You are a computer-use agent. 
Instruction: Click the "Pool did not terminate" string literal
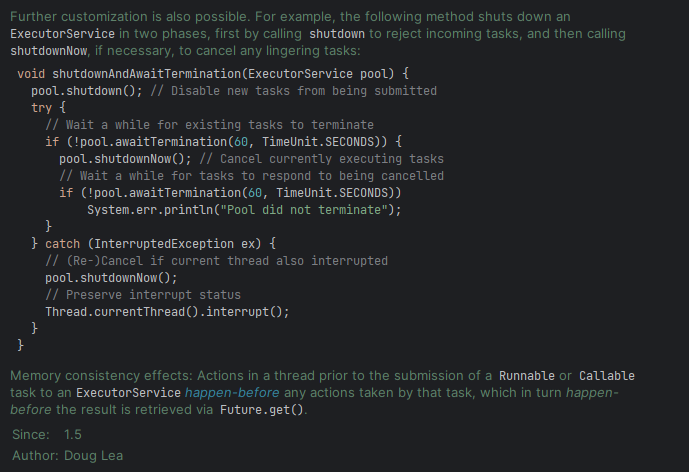coord(312,209)
